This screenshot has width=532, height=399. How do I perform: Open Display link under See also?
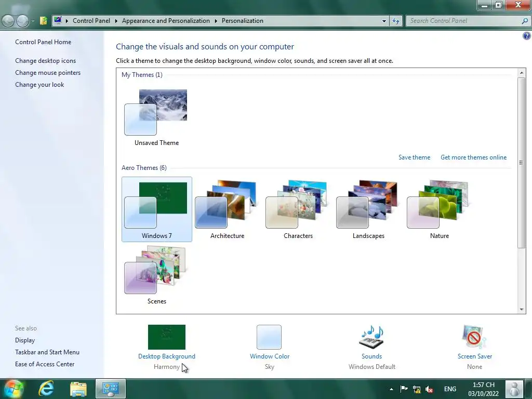pos(25,340)
